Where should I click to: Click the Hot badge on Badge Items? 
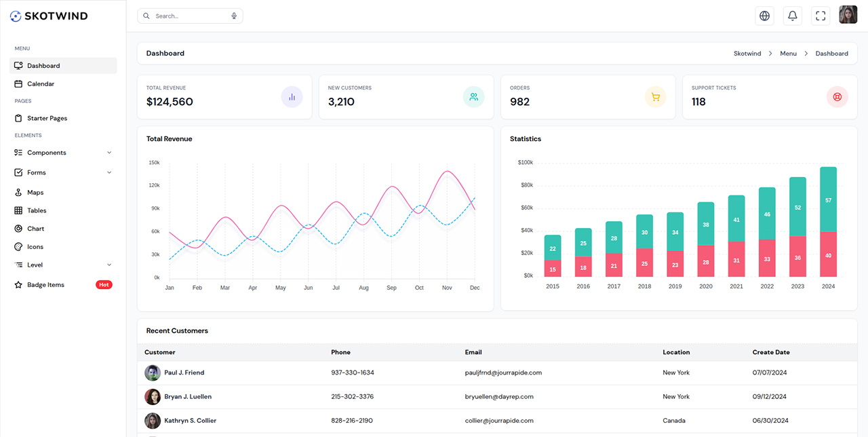[x=104, y=284]
